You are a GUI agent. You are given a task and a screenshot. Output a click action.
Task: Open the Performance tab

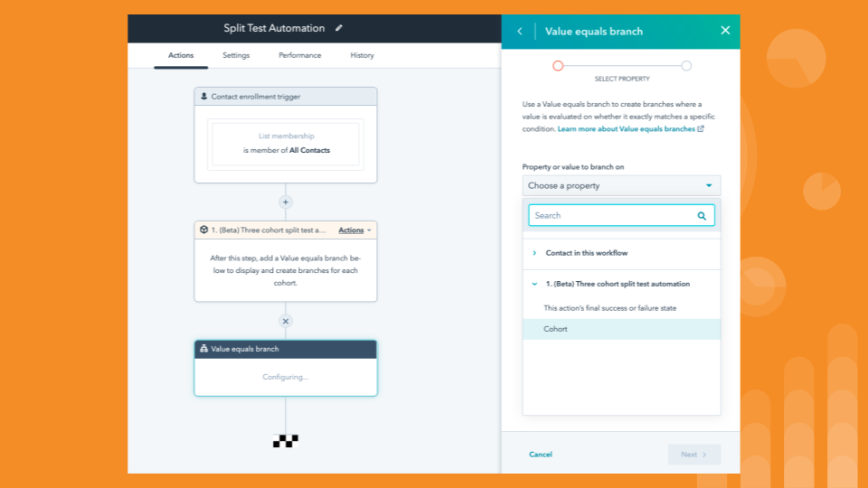[x=299, y=55]
